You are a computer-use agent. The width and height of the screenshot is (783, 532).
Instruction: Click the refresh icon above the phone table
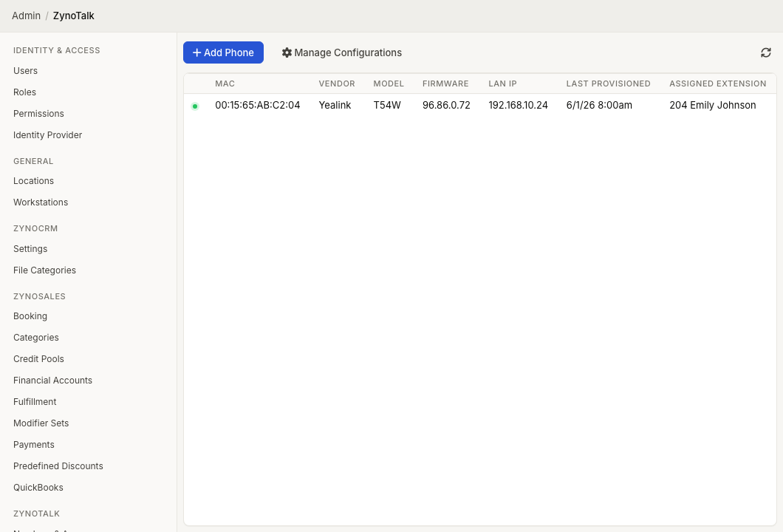(x=765, y=52)
